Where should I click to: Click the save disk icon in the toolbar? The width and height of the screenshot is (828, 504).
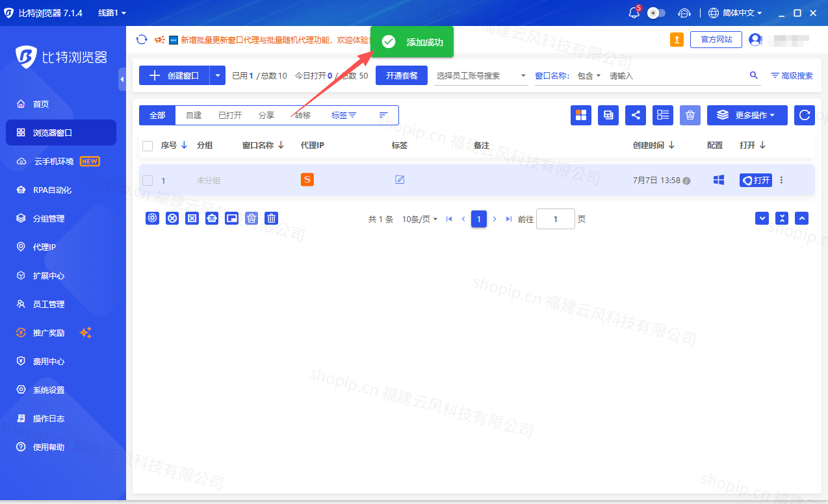tap(608, 115)
